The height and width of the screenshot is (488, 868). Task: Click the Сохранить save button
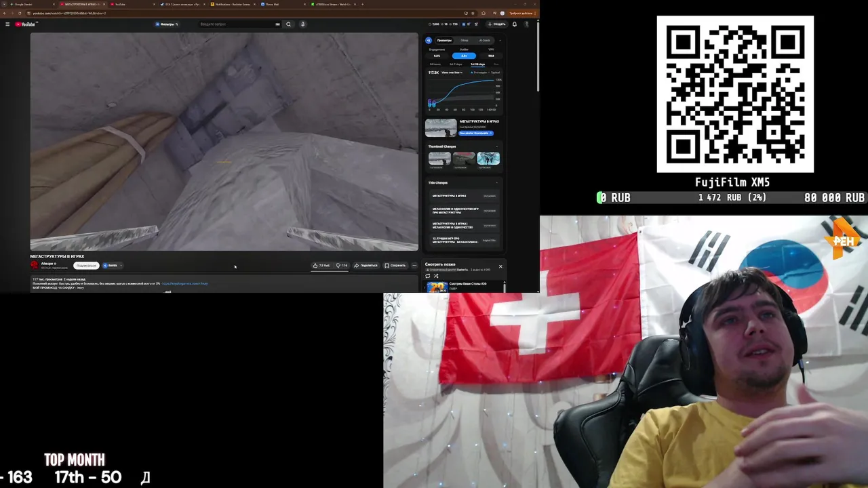395,266
